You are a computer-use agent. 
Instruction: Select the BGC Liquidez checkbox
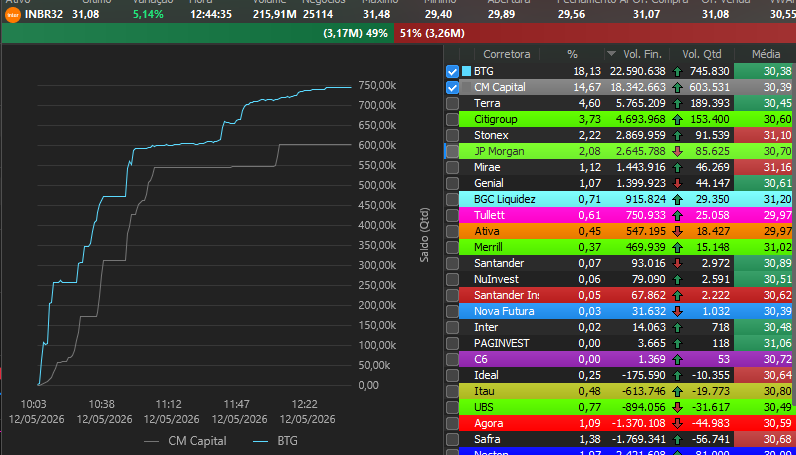pos(452,200)
